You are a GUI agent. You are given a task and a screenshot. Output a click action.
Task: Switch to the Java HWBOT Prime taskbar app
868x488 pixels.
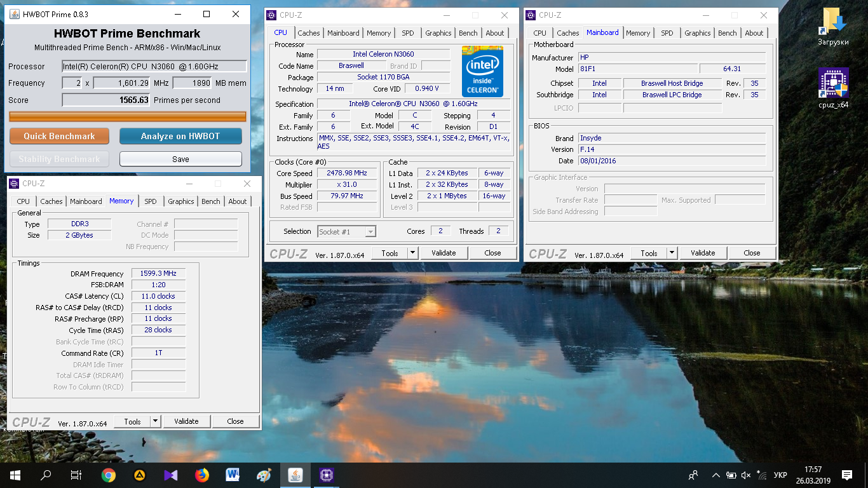click(295, 475)
